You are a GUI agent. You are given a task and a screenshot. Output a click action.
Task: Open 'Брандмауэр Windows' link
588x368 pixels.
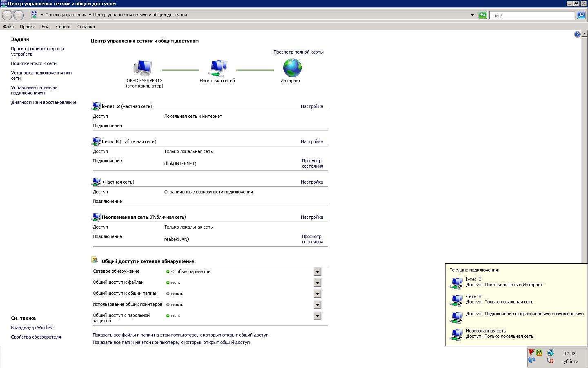[x=33, y=328]
